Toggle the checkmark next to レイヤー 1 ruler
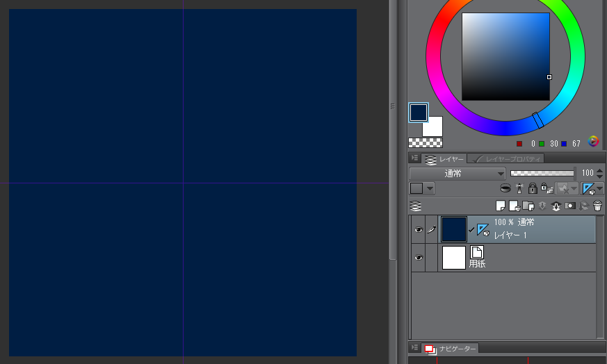The height and width of the screenshot is (364, 607). pos(471,230)
